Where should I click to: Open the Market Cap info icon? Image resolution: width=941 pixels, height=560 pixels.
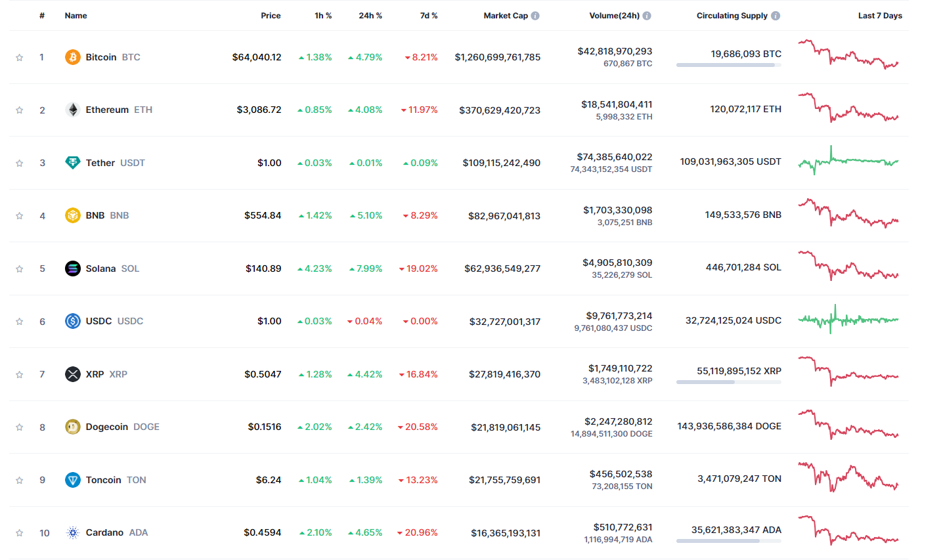[x=535, y=16]
